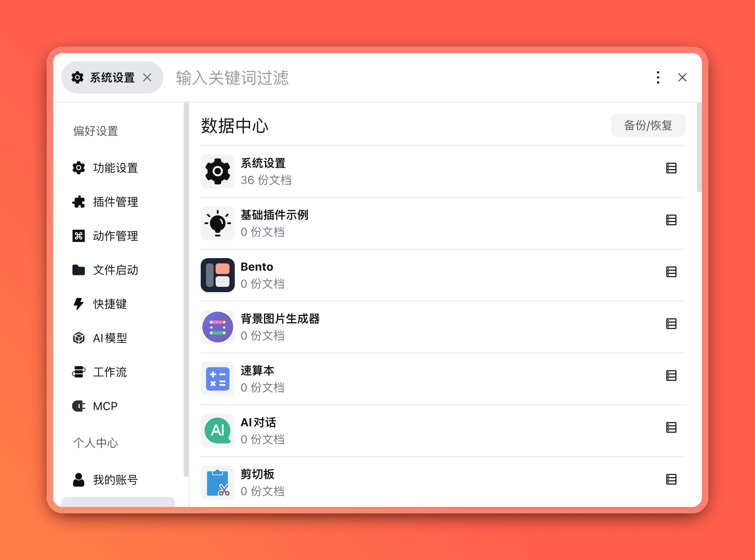755x560 pixels.
Task: Open 我的账号 account page
Action: coord(118,480)
